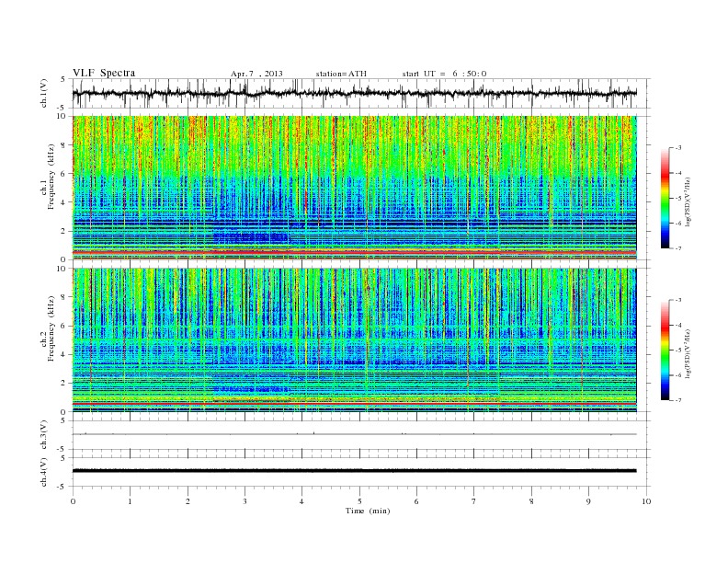Click the '-7' tick on ch.2 colorbar

pos(677,400)
